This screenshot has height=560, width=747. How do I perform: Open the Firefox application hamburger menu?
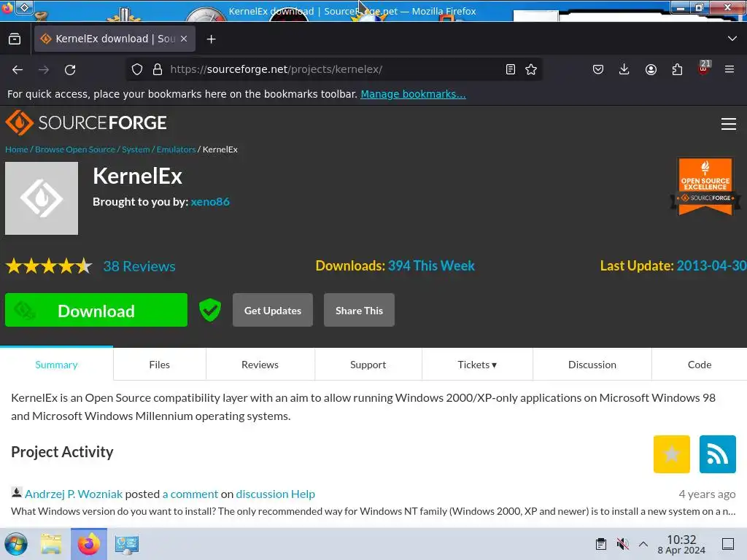[x=729, y=69]
